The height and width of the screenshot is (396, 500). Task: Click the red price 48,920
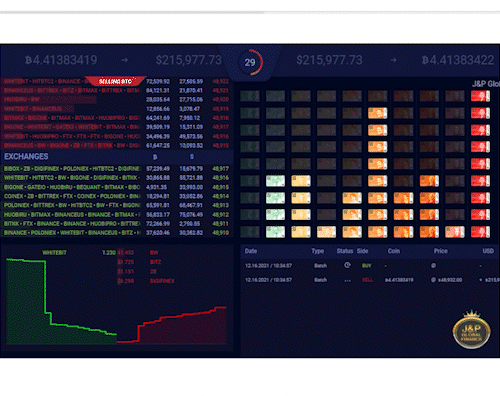[x=221, y=100]
